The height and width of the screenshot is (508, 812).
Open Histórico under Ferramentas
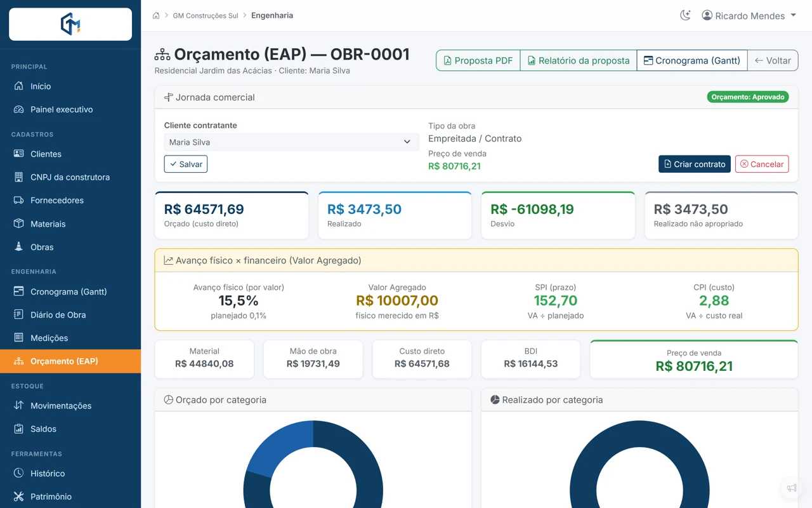click(x=70, y=473)
